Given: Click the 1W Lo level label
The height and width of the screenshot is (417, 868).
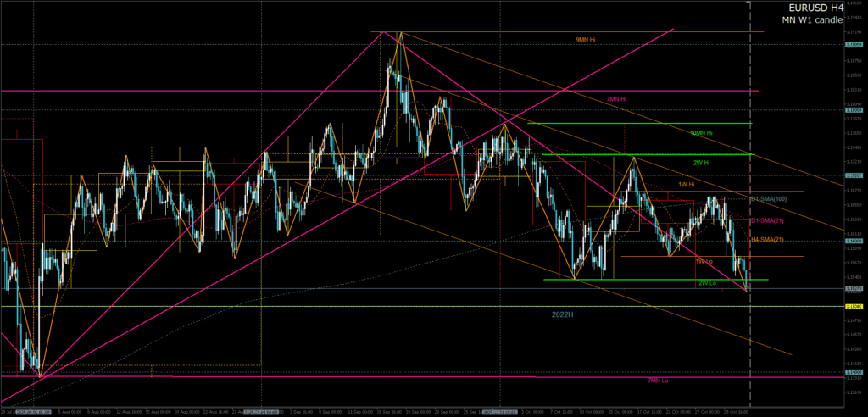Looking at the screenshot, I should coord(703,261).
